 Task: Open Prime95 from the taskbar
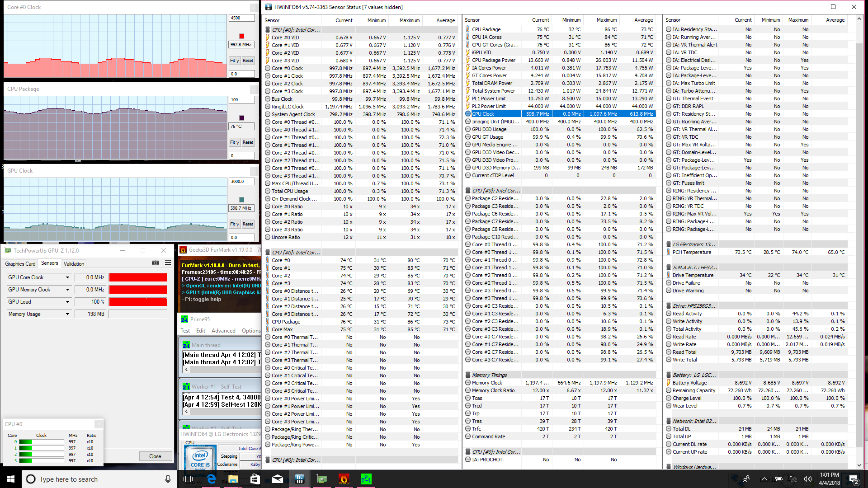366,479
